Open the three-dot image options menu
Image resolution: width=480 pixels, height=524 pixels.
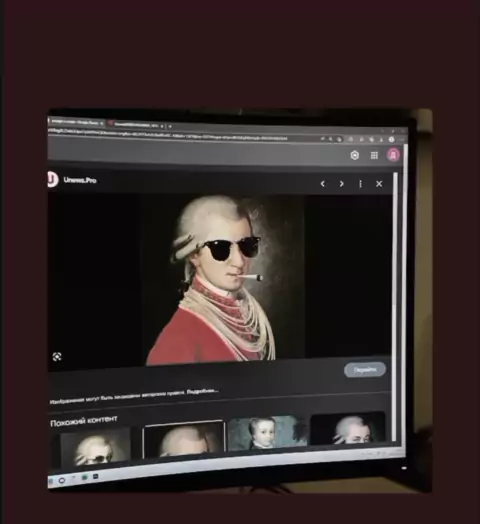(x=360, y=184)
